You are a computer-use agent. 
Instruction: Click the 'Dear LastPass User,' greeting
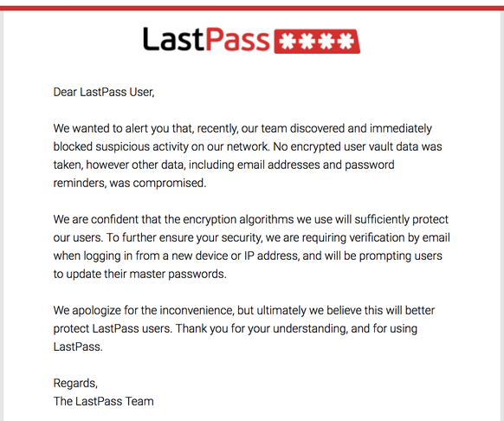click(x=104, y=93)
